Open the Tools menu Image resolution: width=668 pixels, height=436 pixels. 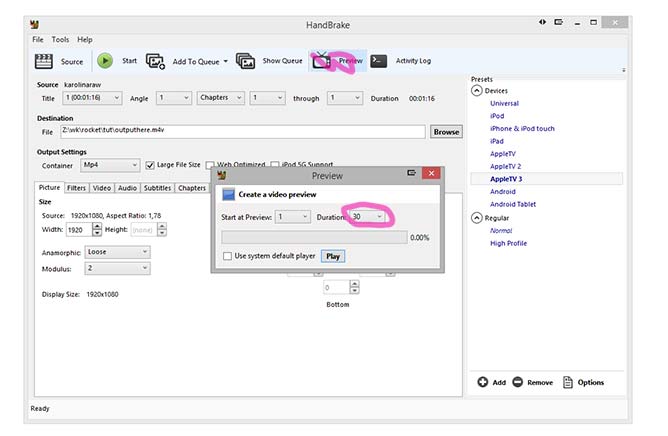(60, 40)
